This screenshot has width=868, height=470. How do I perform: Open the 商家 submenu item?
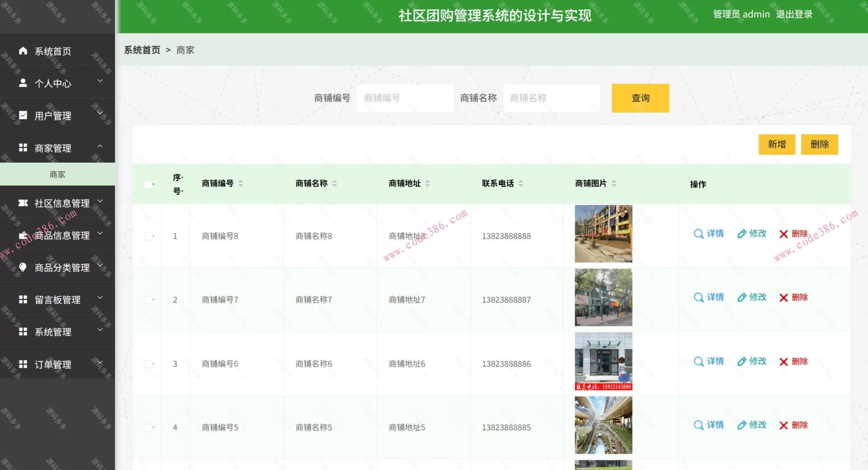(57, 174)
